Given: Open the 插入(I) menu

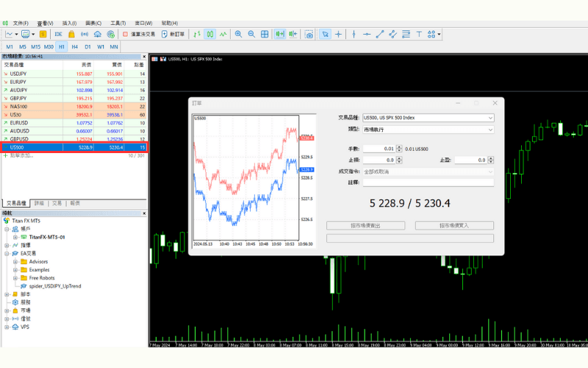Looking at the screenshot, I should tap(68, 23).
